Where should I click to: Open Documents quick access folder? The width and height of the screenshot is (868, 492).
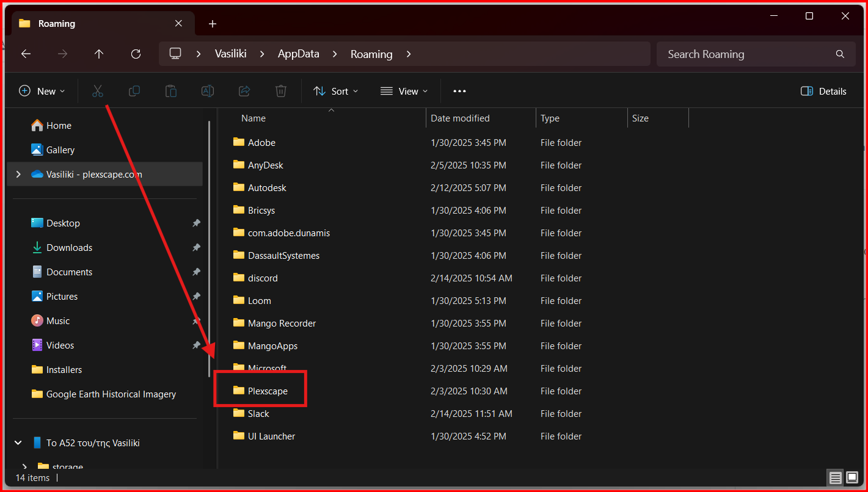pos(62,272)
